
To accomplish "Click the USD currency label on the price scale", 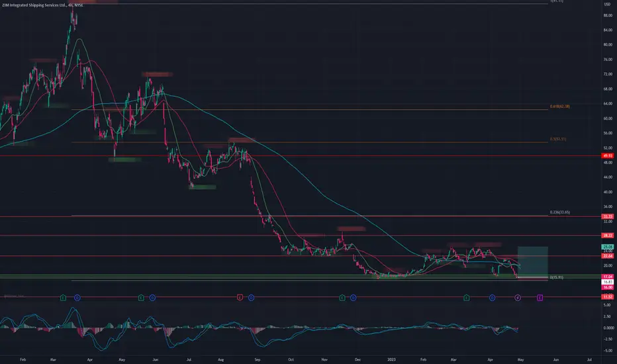I will [608, 5].
